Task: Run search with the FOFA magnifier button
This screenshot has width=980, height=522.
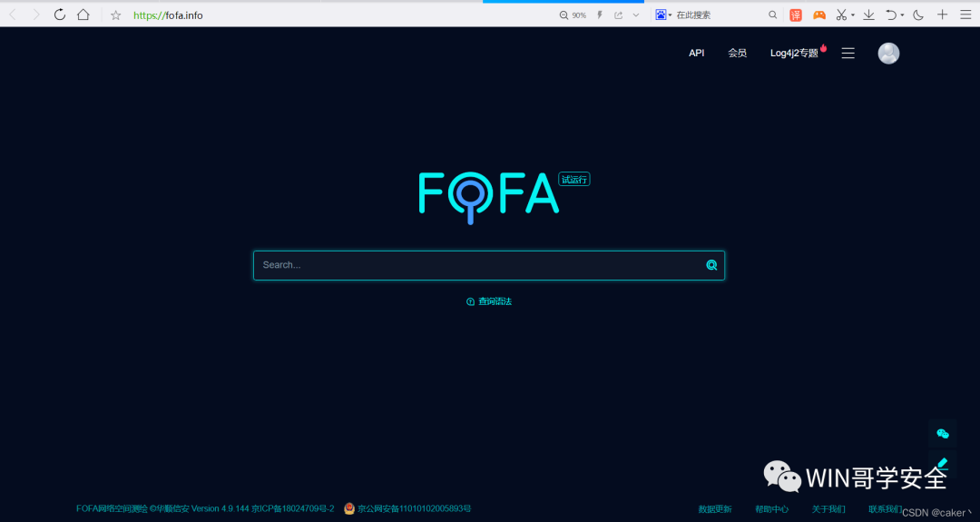Action: pyautogui.click(x=711, y=265)
